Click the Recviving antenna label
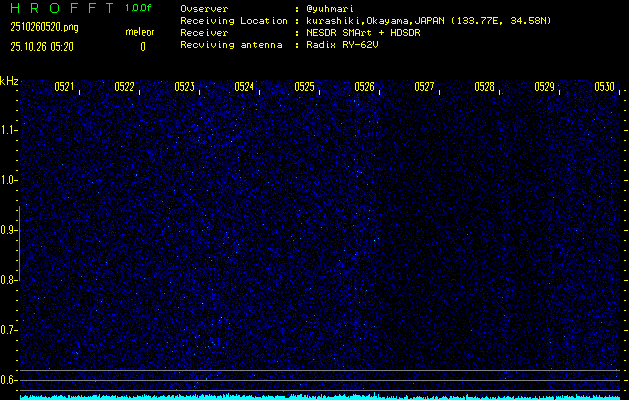This screenshot has height=400, width=629. click(x=231, y=45)
